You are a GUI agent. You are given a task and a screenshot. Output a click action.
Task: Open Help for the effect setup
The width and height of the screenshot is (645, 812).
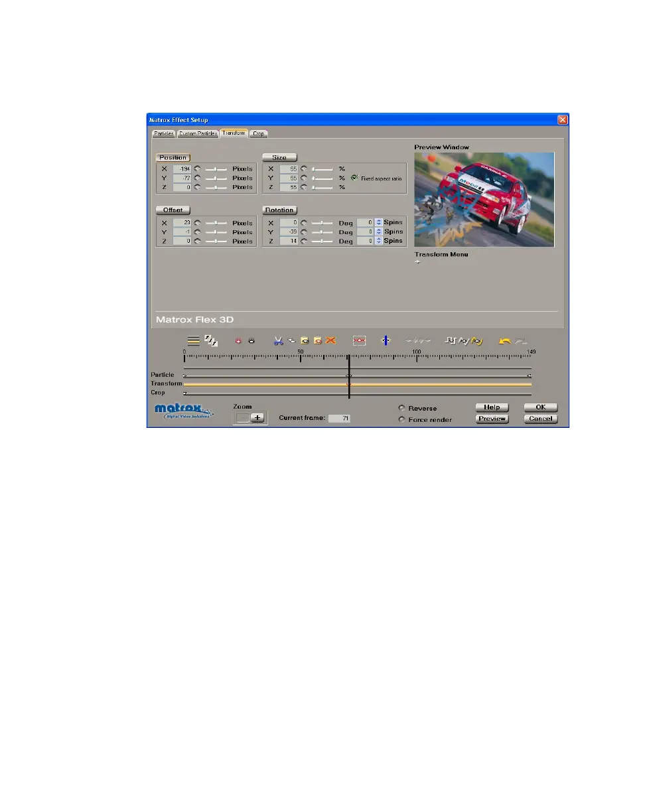492,407
